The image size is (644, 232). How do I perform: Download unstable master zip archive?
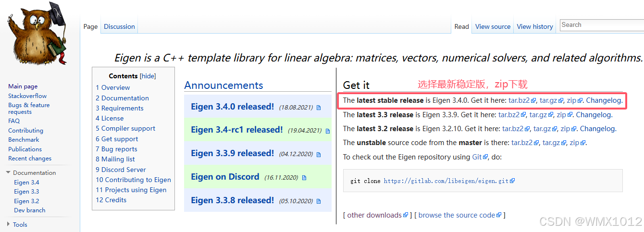(577, 143)
